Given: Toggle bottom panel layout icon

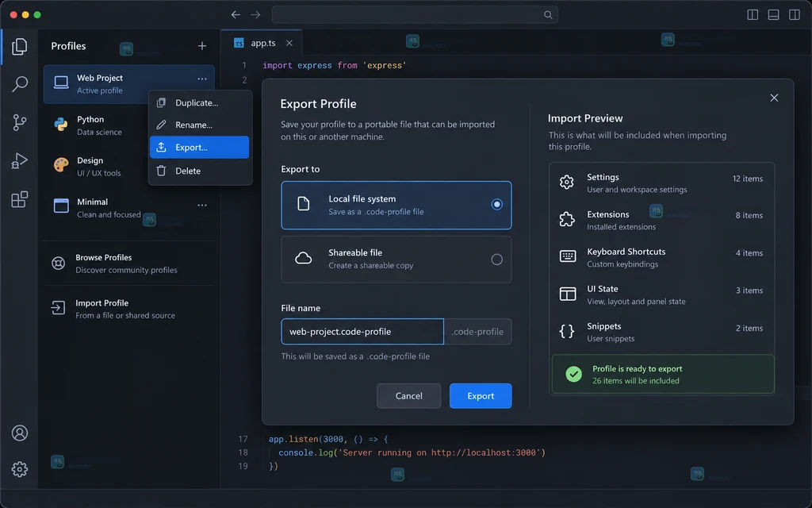Looking at the screenshot, I should tap(773, 14).
